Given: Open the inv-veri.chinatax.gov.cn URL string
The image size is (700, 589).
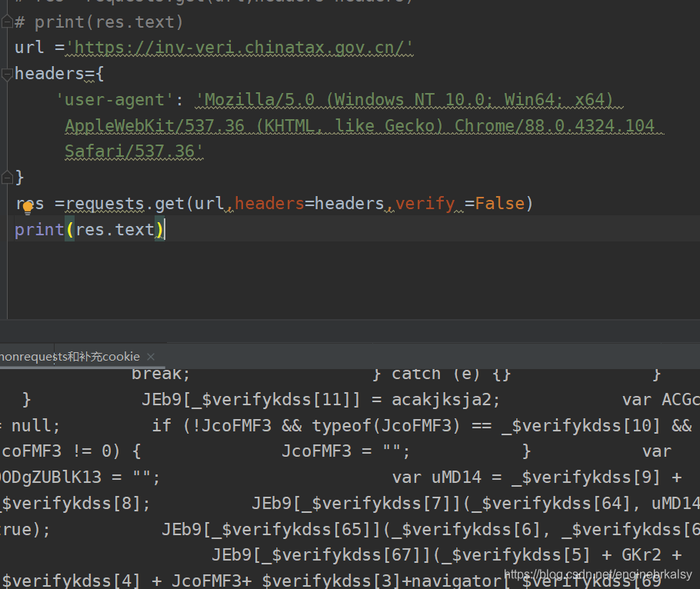Looking at the screenshot, I should [x=239, y=48].
